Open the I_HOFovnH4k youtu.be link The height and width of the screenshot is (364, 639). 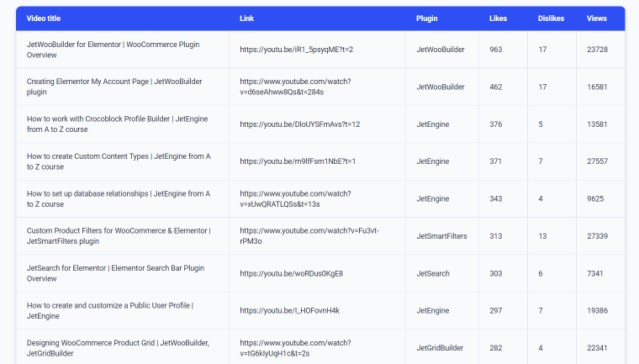[289, 310]
